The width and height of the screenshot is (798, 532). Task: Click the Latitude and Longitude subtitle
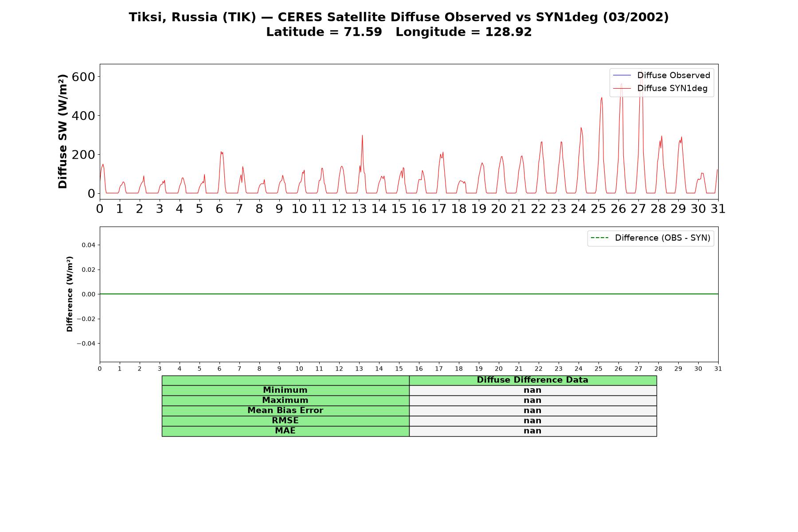[399, 32]
